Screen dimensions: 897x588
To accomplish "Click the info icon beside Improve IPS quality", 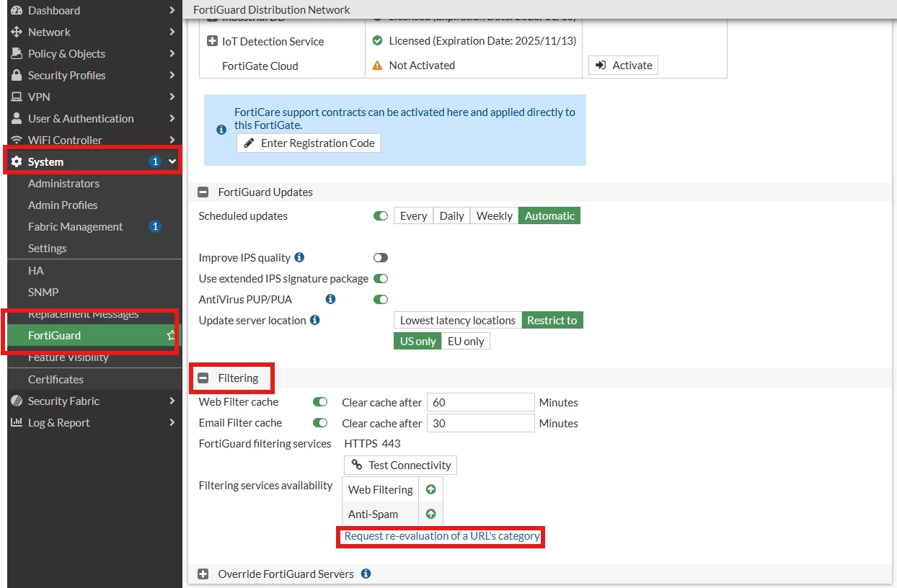I will pyautogui.click(x=299, y=257).
